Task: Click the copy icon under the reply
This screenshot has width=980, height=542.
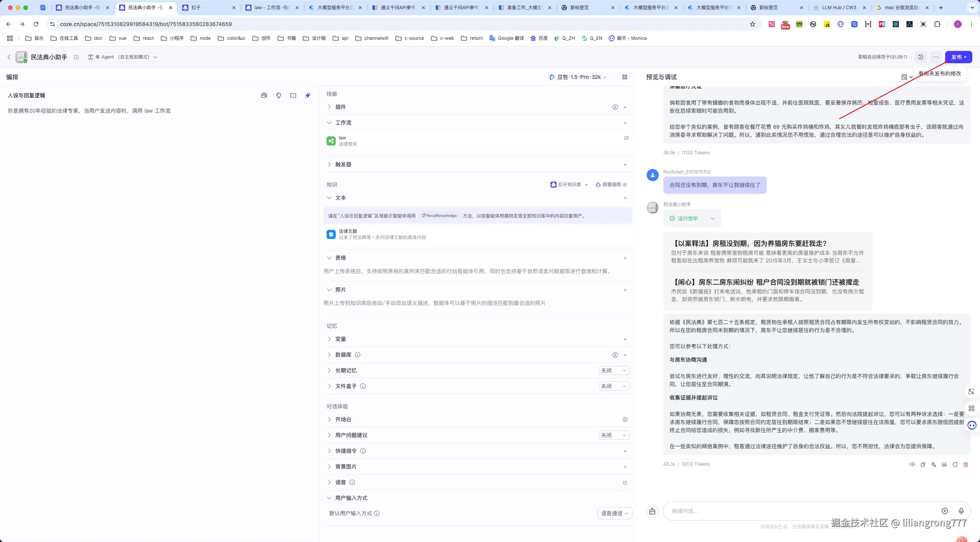Action: (923, 465)
